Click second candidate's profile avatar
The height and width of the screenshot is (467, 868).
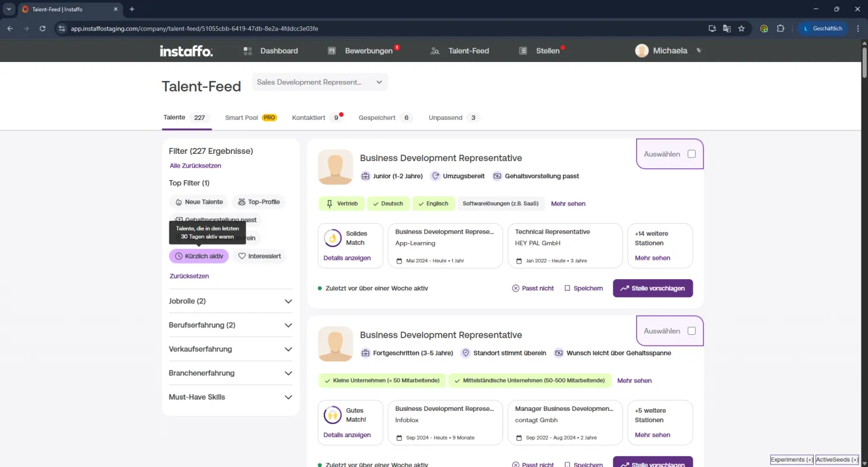(335, 344)
